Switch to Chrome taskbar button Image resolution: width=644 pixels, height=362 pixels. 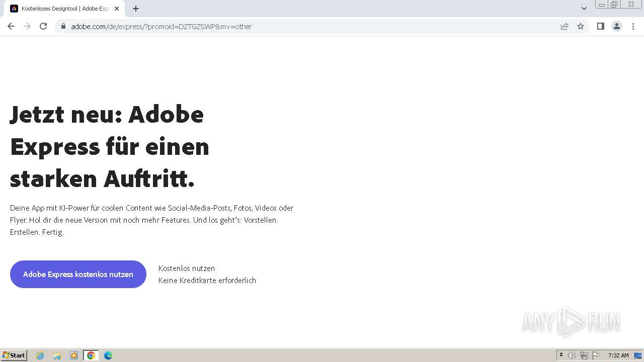coord(91,355)
